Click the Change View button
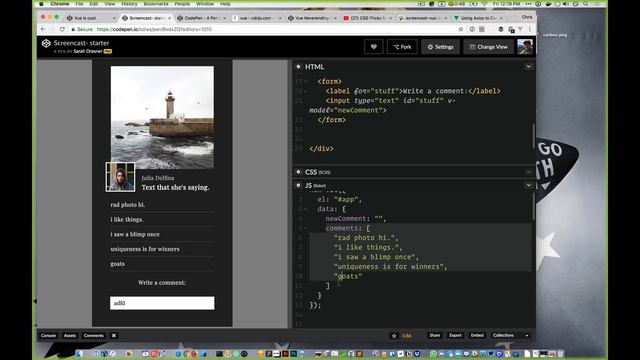This screenshot has width=640, height=360. (x=489, y=47)
